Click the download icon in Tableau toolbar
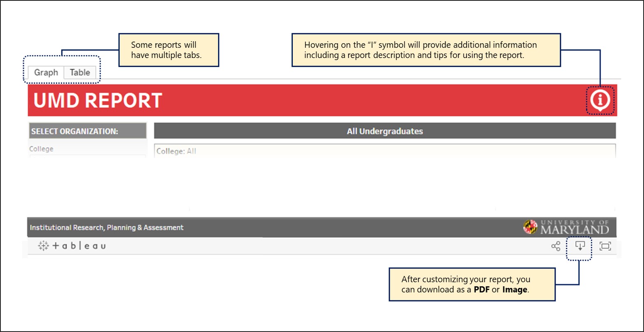644x332 pixels. 579,246
